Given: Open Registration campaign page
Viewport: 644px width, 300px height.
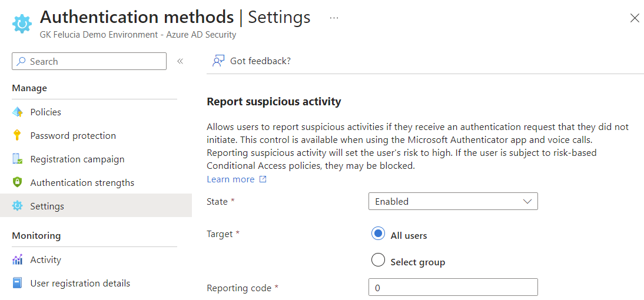Looking at the screenshot, I should (x=77, y=159).
